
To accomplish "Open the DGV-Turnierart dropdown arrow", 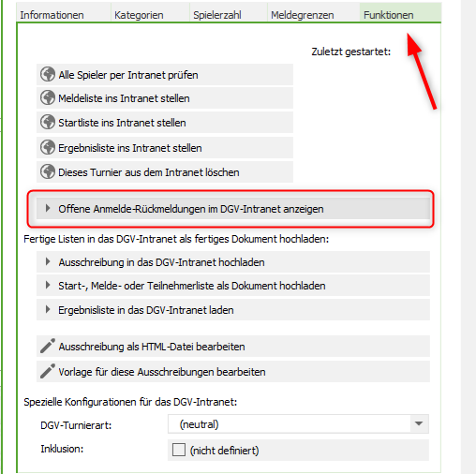I will coord(419,423).
